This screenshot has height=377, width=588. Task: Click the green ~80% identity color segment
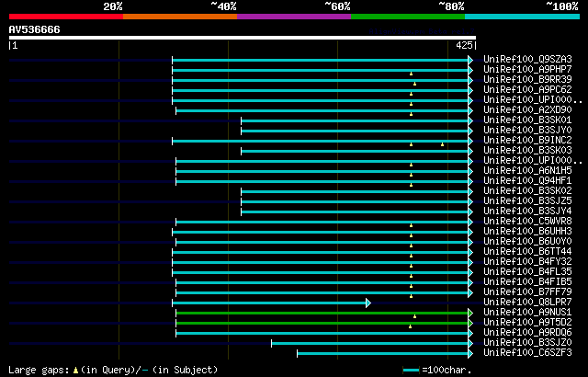point(408,17)
